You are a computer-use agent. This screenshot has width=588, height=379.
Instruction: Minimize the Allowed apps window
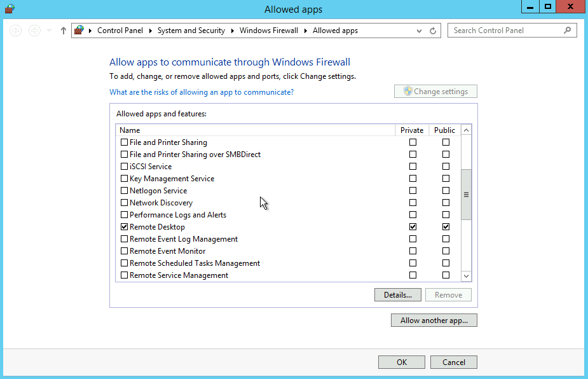(530, 7)
